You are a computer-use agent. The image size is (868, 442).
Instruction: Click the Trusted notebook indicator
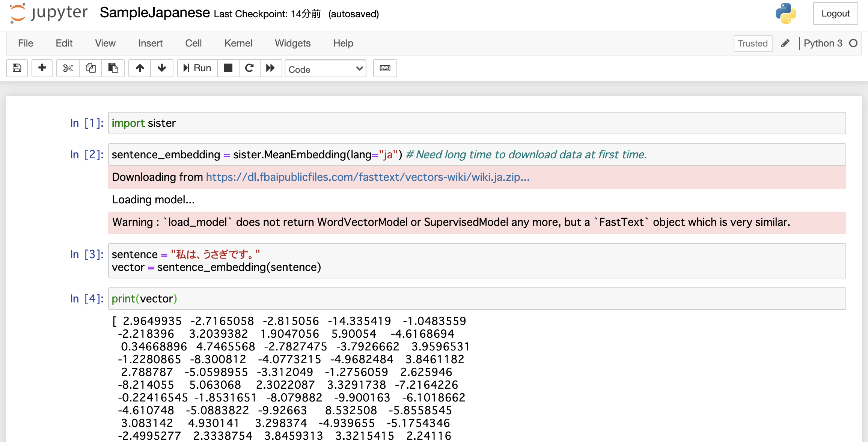(752, 43)
